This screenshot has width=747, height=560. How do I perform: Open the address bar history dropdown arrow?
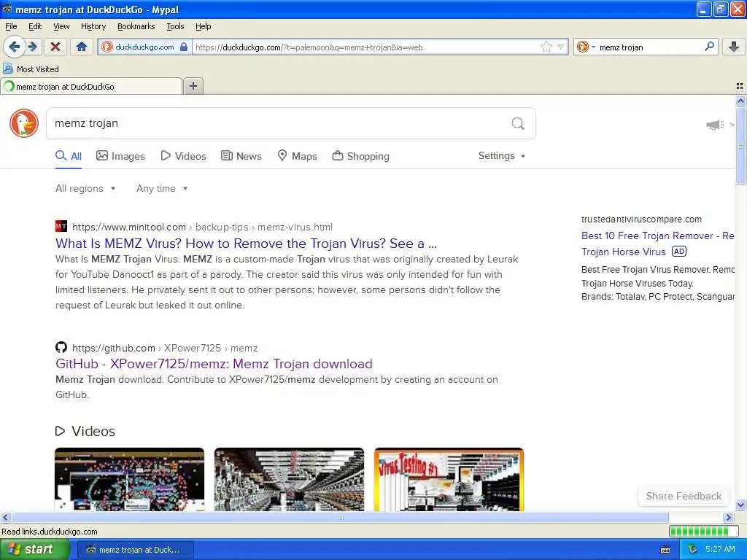tap(561, 47)
